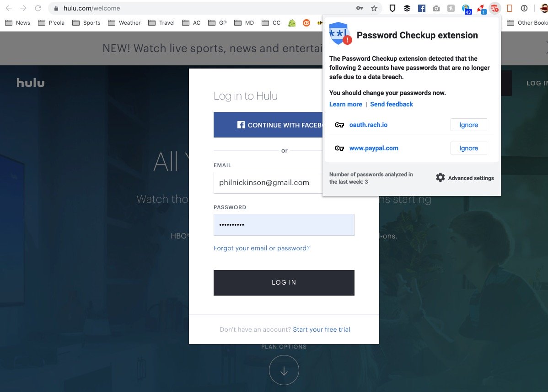Open saved password key icon in address bar
This screenshot has height=392, width=548.
coord(359,8)
